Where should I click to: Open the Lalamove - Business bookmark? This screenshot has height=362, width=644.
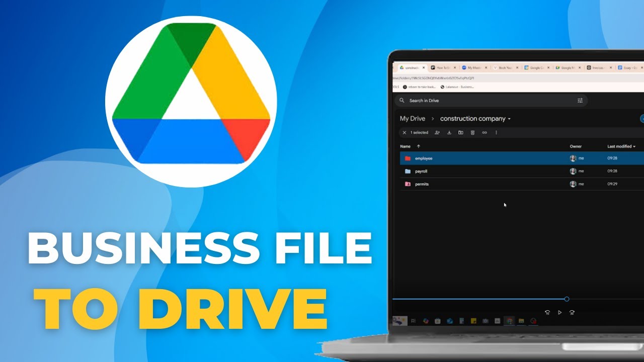457,86
